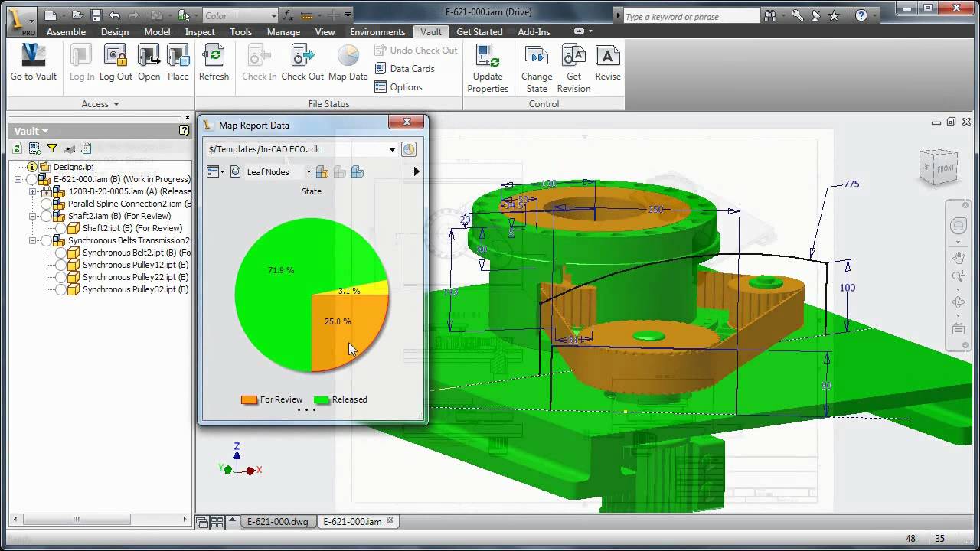Collapse the Shaft2.iam tree node
The height and width of the screenshot is (551, 980).
pos(33,216)
